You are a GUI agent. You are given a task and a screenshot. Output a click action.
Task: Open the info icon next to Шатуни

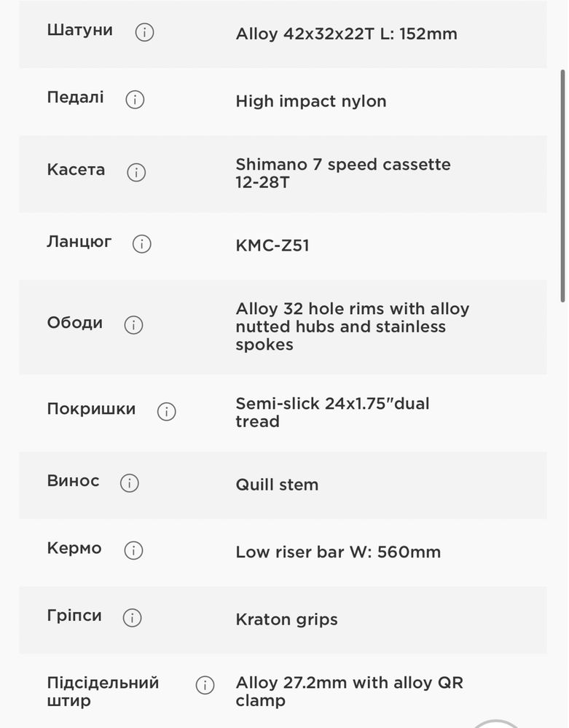point(144,33)
